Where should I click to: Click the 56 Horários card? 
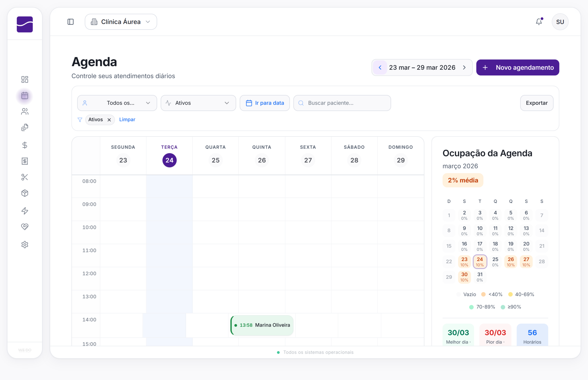532,335
